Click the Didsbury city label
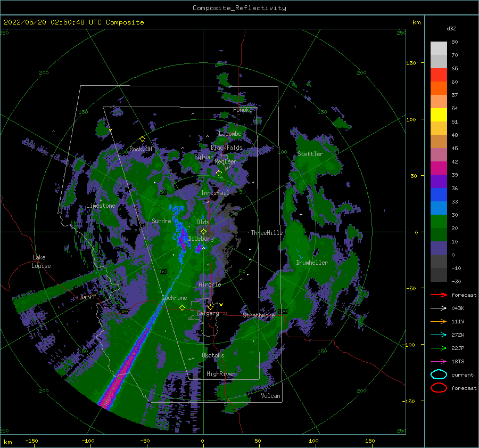 pos(201,239)
